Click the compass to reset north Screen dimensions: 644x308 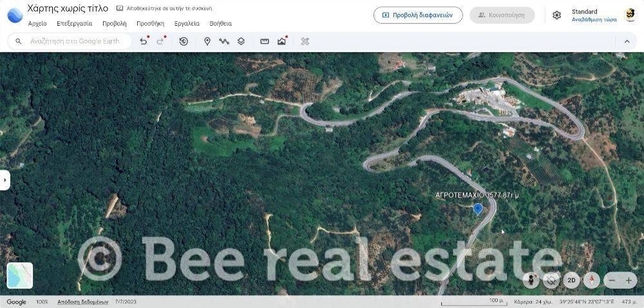(x=591, y=280)
